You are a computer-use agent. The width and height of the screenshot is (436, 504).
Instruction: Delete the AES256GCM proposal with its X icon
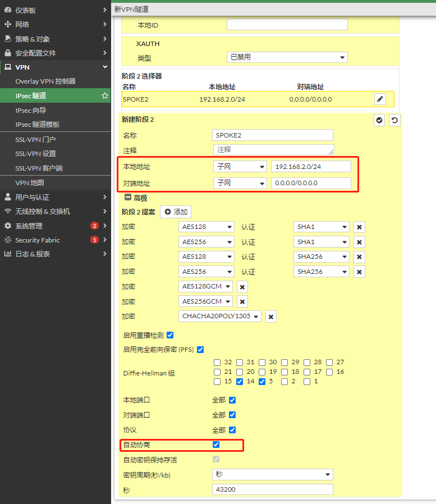pos(242,302)
